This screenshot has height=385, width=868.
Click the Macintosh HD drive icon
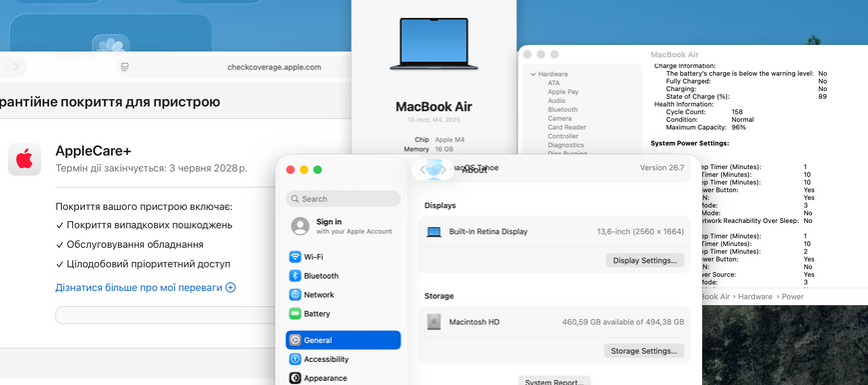tap(434, 322)
